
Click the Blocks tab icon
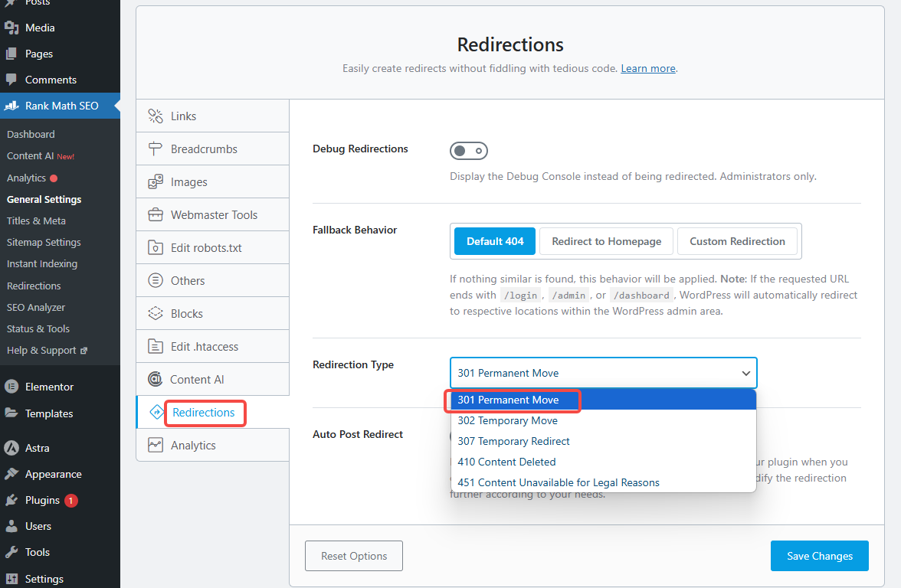156,314
